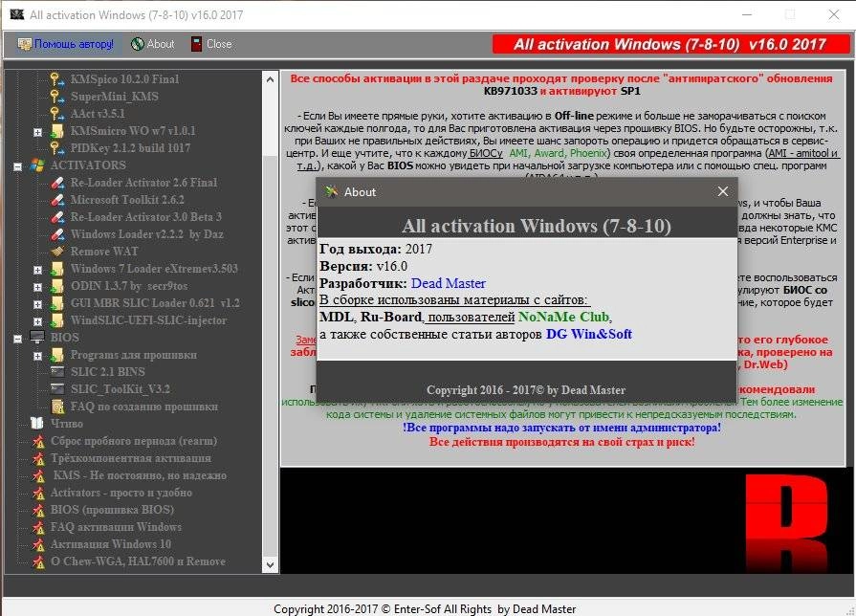Click folder icon of WindSLIC-UEFI-SLIC-injector
This screenshot has height=616, width=856.
coord(56,320)
